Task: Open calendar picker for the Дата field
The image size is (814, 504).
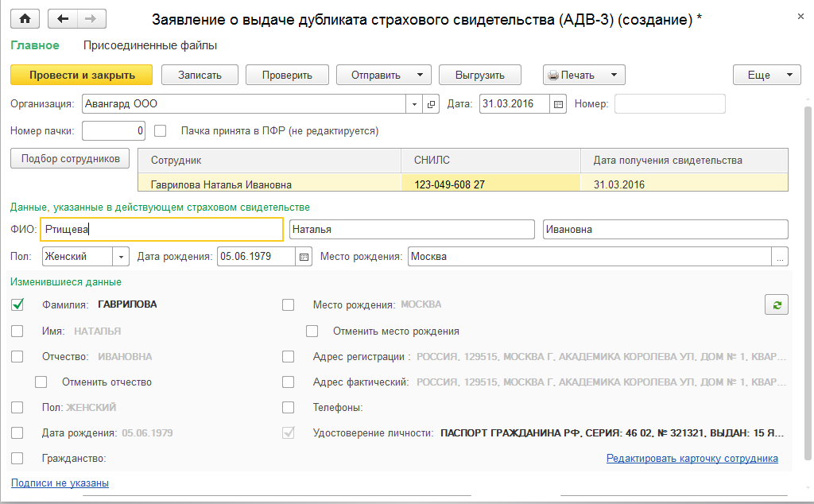Action: (x=558, y=104)
